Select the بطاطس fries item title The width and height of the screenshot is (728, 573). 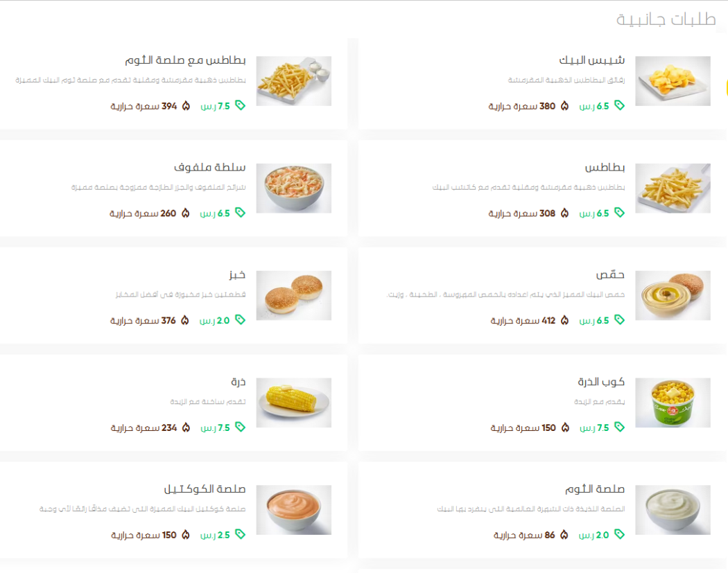click(x=605, y=167)
